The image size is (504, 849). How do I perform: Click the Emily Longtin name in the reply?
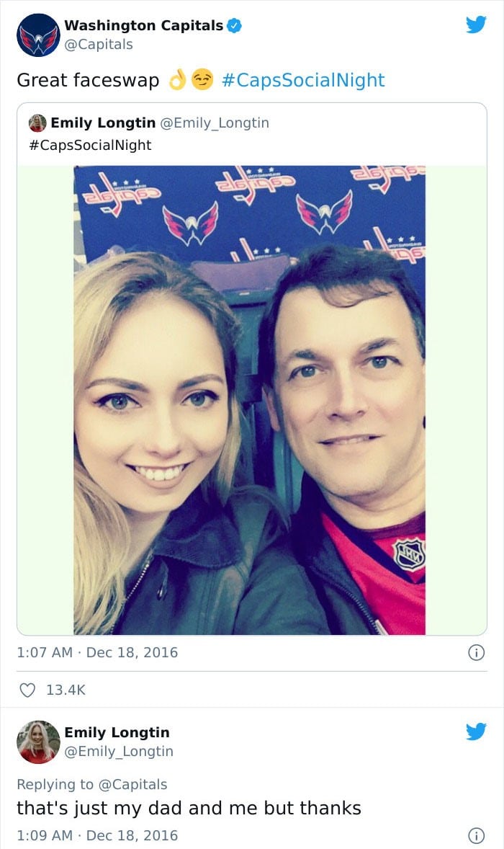coord(117,732)
